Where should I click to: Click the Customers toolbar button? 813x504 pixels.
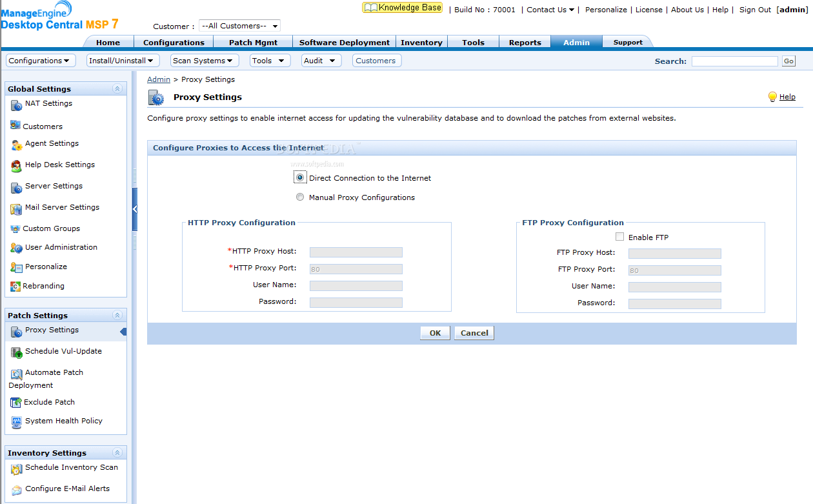pyautogui.click(x=376, y=61)
